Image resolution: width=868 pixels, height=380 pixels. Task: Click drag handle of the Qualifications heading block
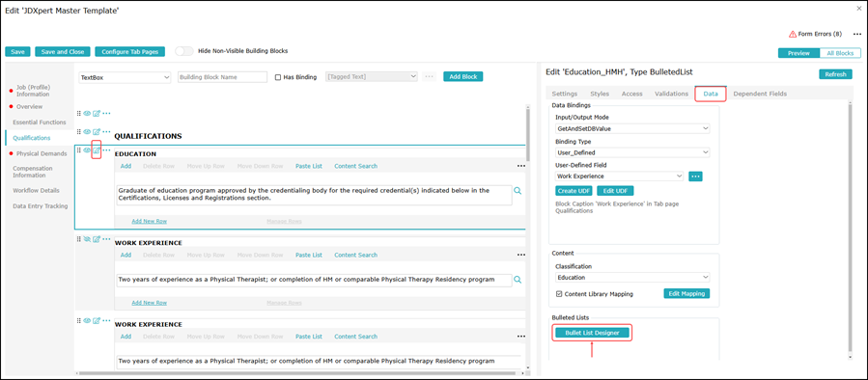pos(78,131)
